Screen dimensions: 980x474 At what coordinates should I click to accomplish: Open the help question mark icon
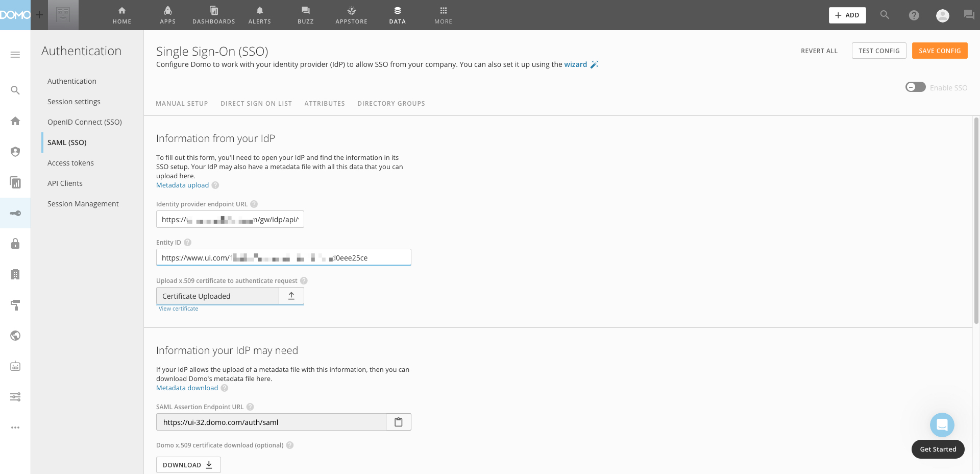point(914,15)
